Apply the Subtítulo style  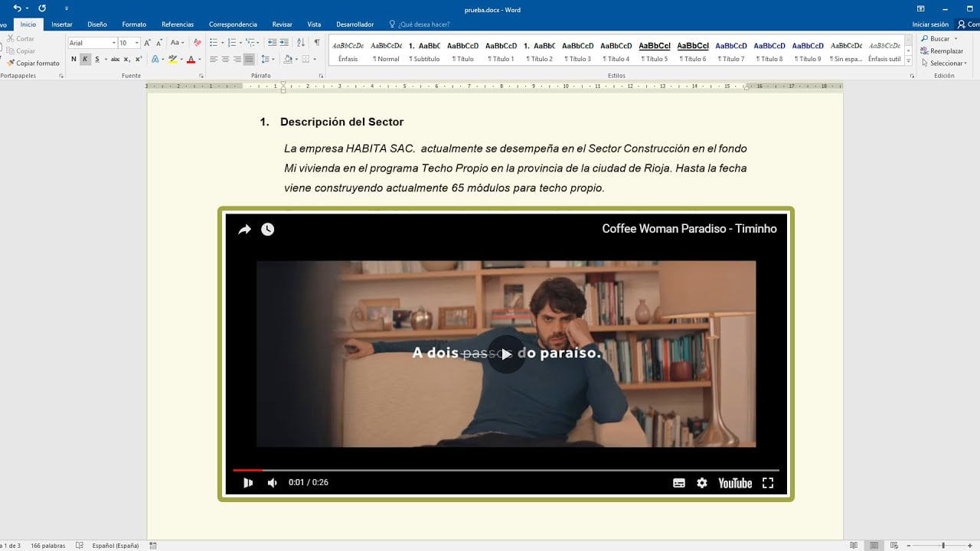pos(424,51)
